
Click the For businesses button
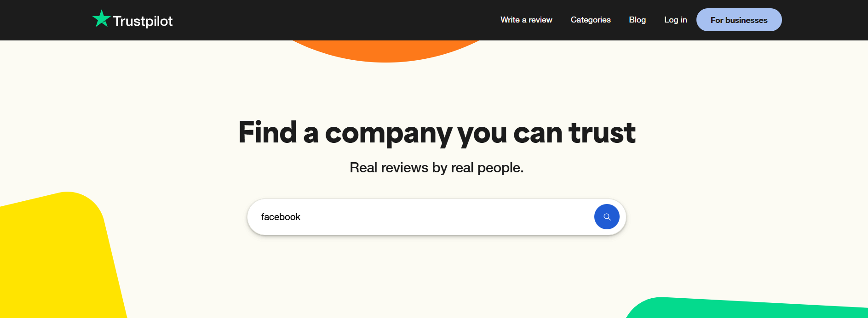coord(739,20)
